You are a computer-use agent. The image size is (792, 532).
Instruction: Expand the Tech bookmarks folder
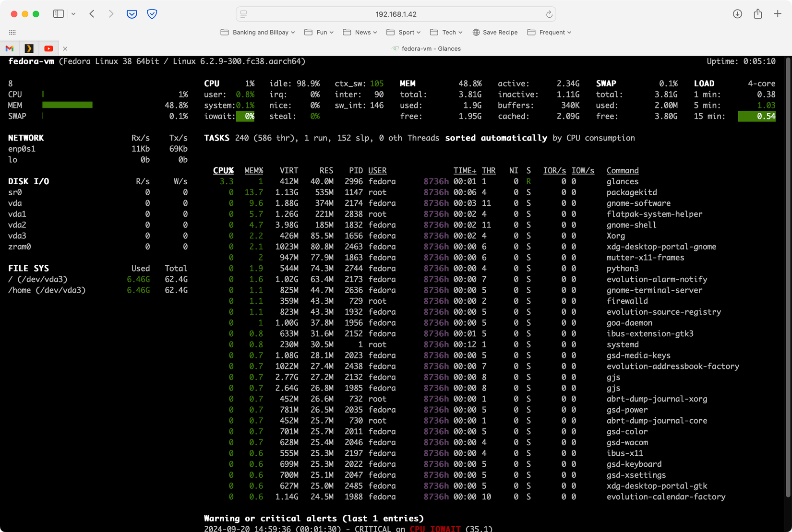tap(446, 32)
